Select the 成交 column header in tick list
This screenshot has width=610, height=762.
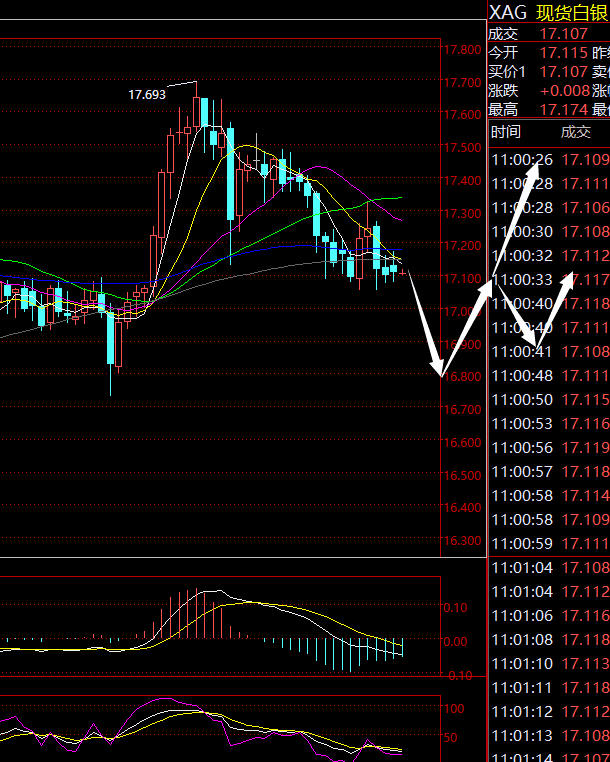[x=576, y=132]
